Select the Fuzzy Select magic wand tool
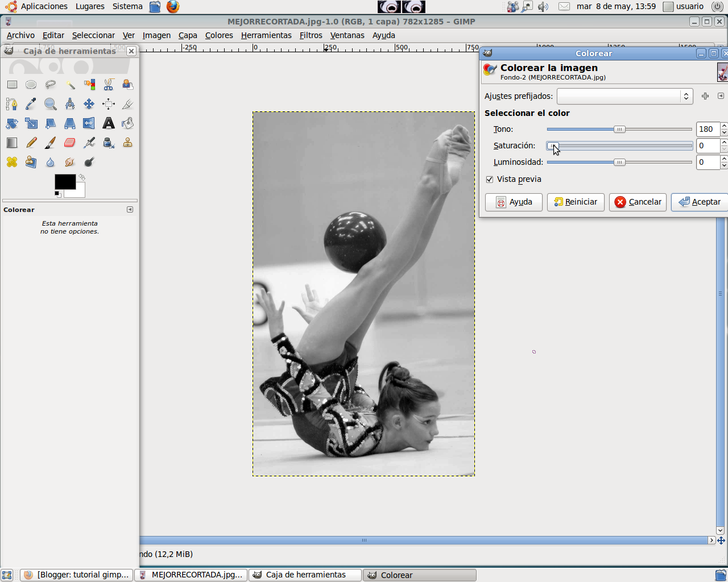The width and height of the screenshot is (728, 582). 70,85
